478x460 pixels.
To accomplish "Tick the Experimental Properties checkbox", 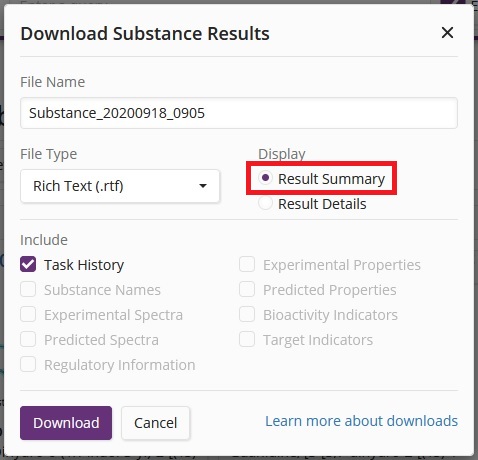I will tap(247, 265).
